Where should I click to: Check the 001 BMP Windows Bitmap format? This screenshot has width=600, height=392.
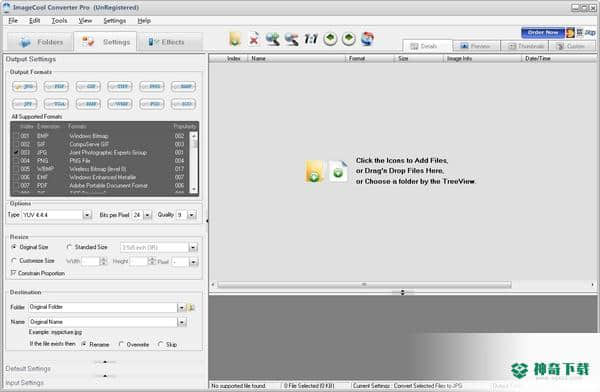point(16,136)
